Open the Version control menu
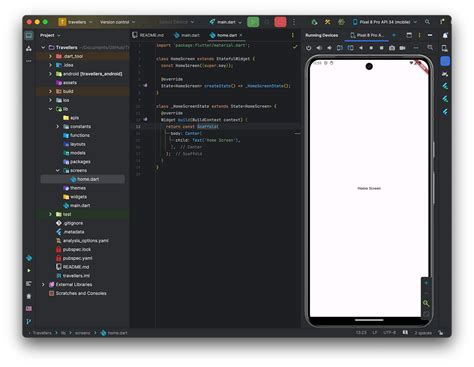The height and width of the screenshot is (367, 474). (118, 22)
